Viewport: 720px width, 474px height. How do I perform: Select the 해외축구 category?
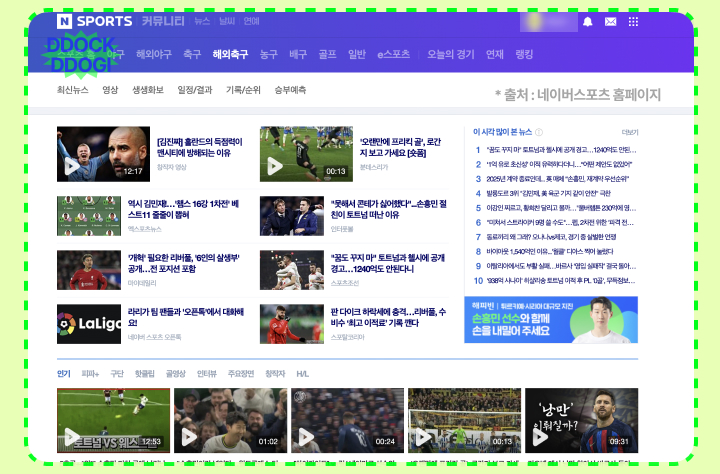click(230, 54)
